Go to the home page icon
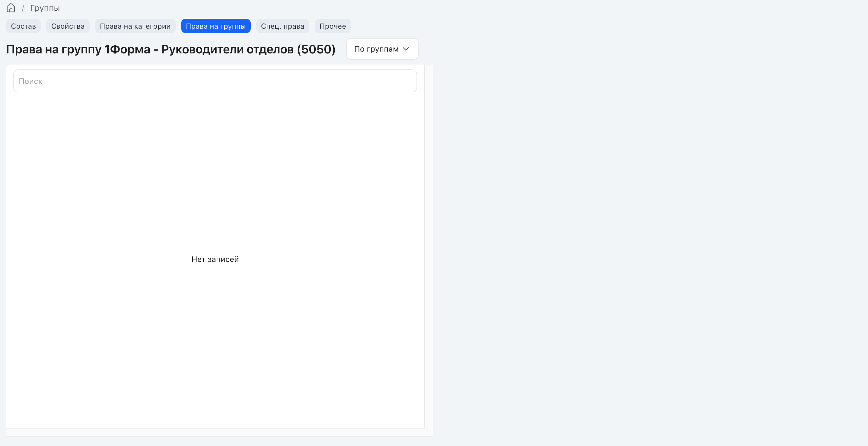The height and width of the screenshot is (446, 868). 11,8
